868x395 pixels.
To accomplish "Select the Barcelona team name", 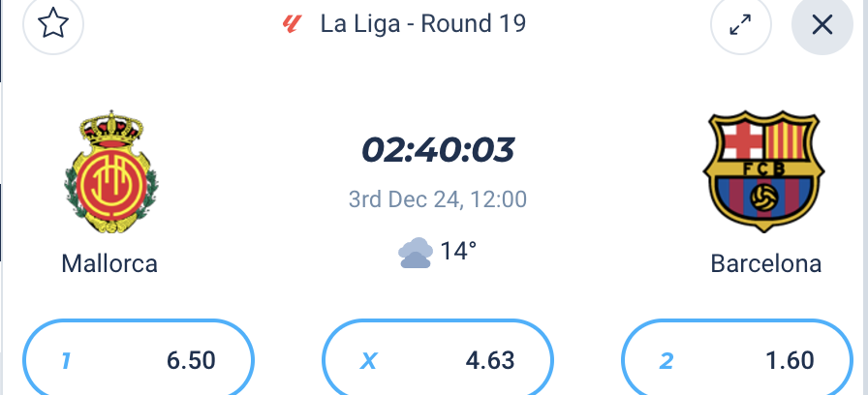I will [766, 264].
